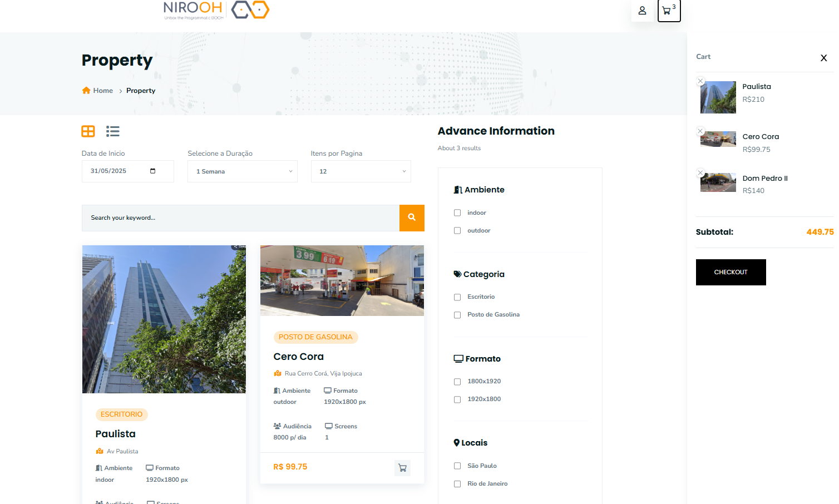Image resolution: width=839 pixels, height=504 pixels.
Task: Click the orange search magnifier button
Action: click(x=412, y=218)
